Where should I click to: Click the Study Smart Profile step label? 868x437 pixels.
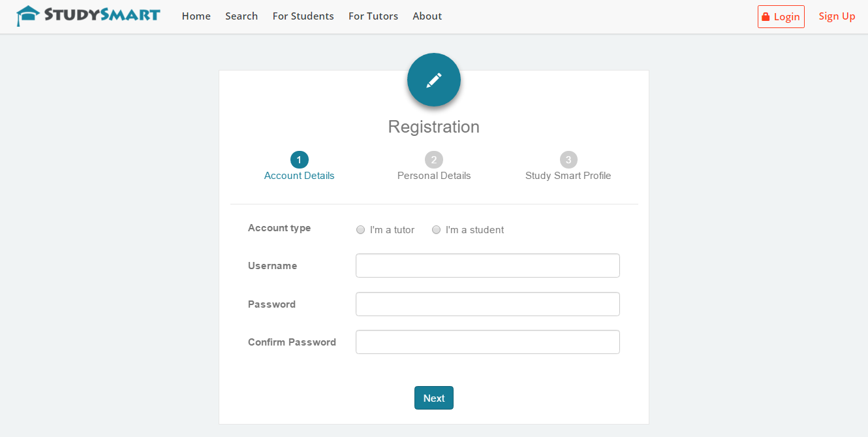point(568,175)
